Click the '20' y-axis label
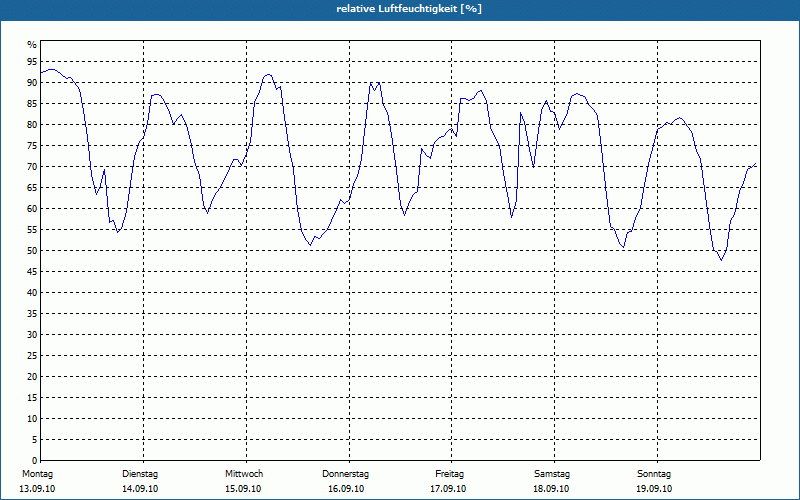 tap(32, 377)
